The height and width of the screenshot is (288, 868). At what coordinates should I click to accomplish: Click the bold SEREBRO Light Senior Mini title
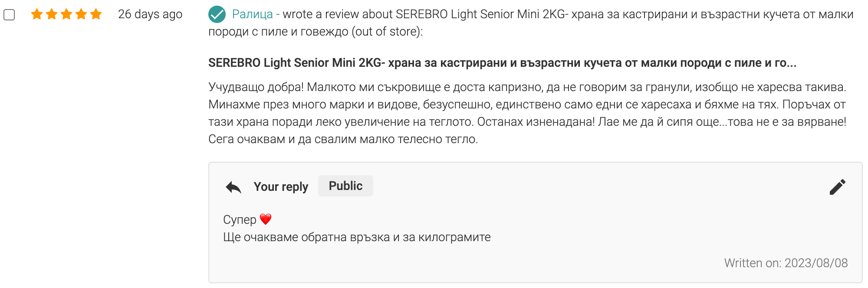coord(502,63)
